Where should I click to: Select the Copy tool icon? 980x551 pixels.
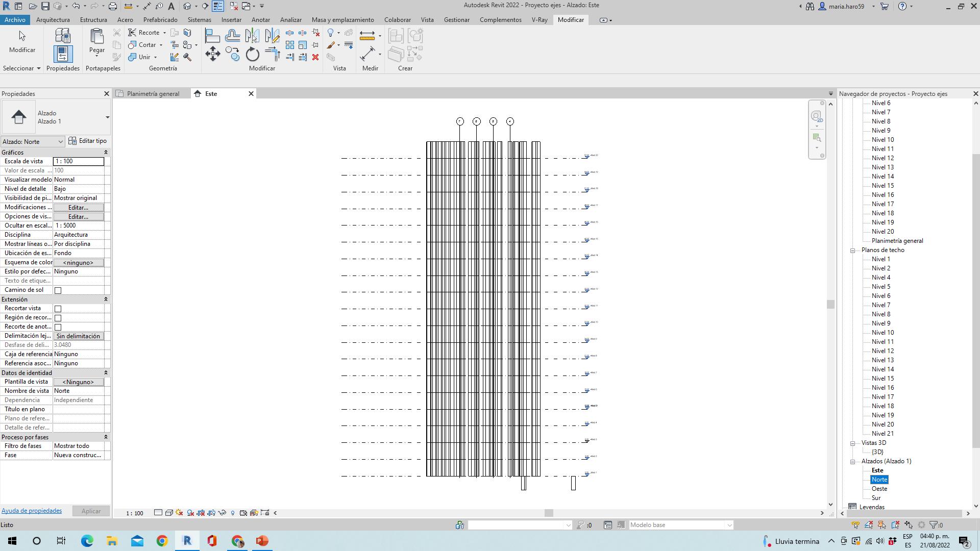click(x=232, y=54)
